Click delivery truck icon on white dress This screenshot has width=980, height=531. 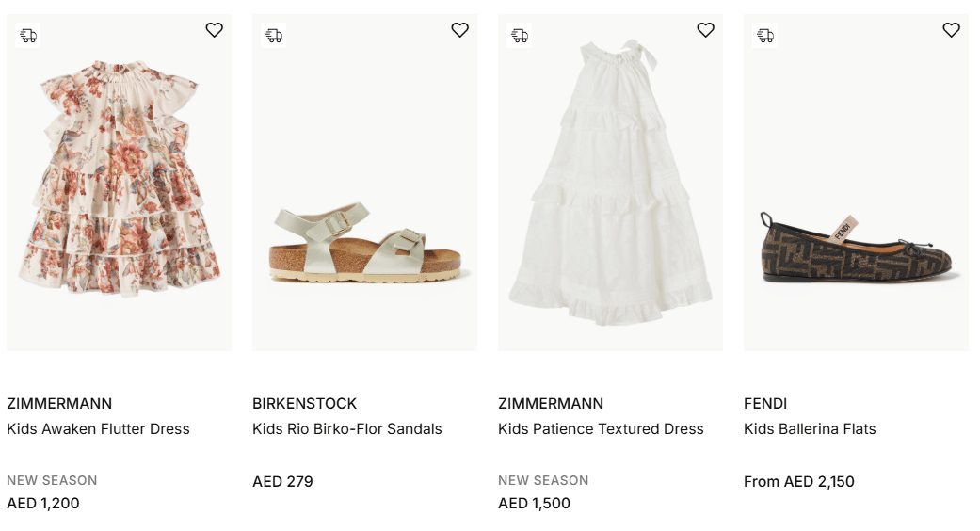pyautogui.click(x=520, y=36)
